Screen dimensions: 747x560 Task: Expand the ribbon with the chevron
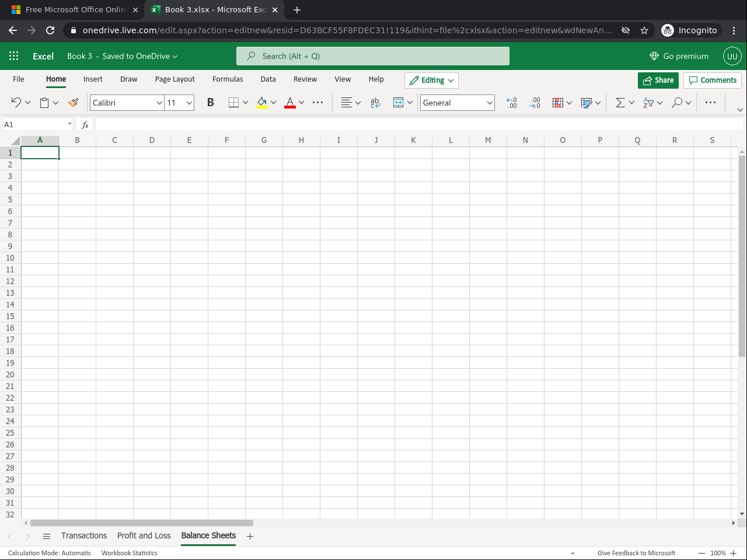coord(740,110)
